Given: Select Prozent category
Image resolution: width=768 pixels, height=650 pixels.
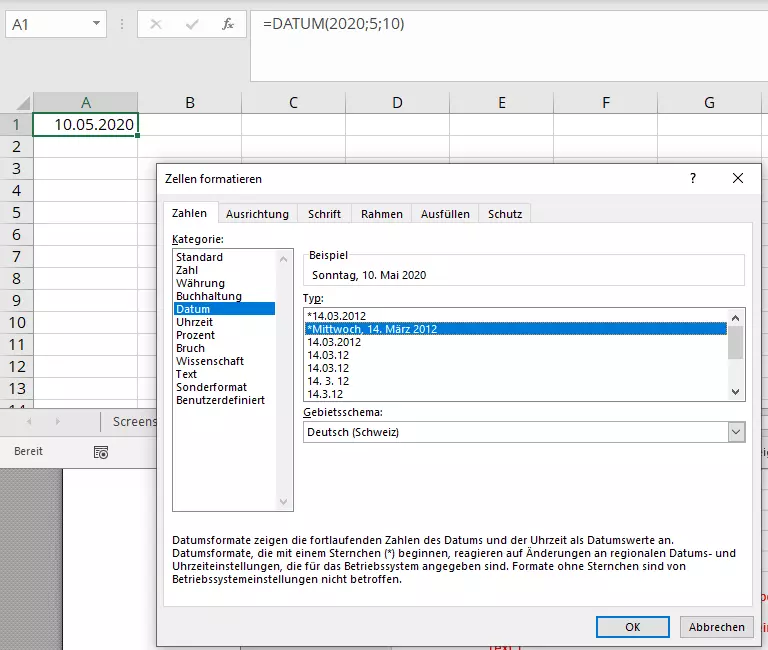Looking at the screenshot, I should (x=224, y=335).
